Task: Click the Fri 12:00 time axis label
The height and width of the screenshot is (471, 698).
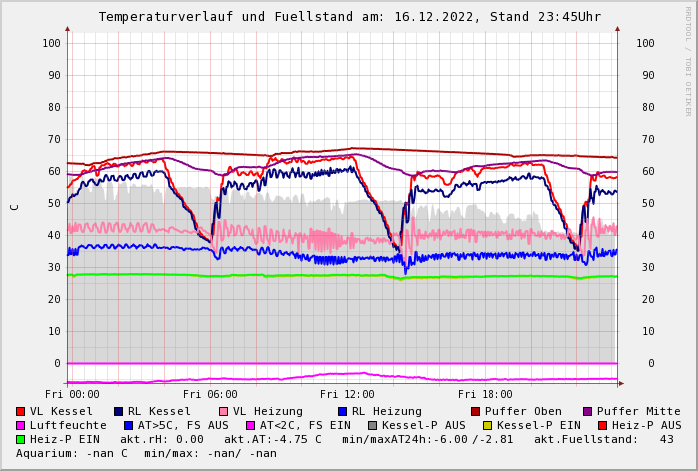Action: (347, 394)
